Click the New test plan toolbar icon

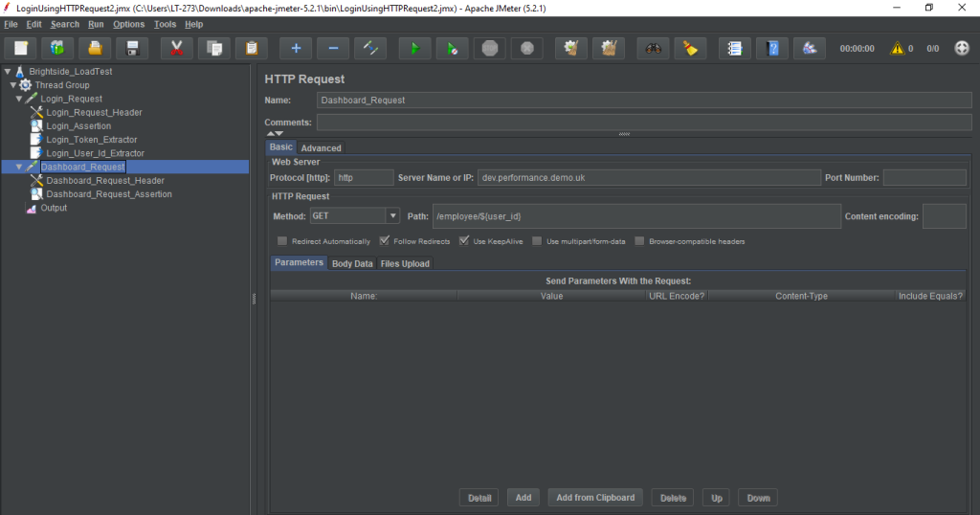click(x=21, y=48)
